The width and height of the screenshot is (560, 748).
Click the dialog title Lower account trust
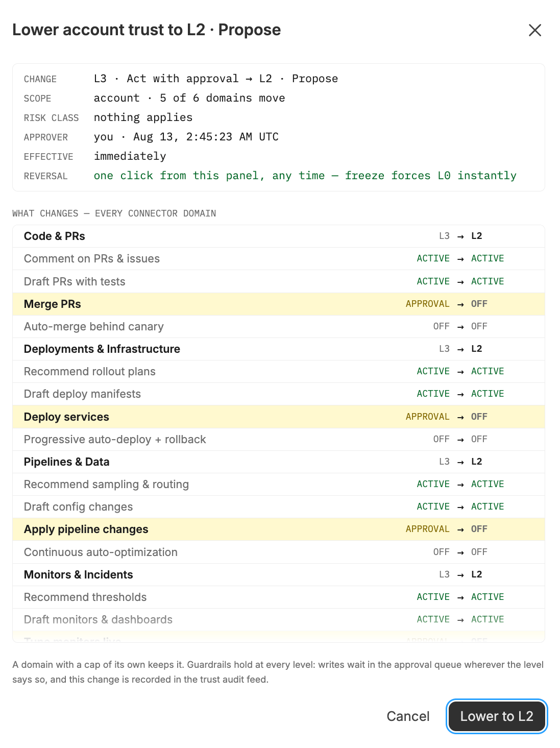(147, 30)
